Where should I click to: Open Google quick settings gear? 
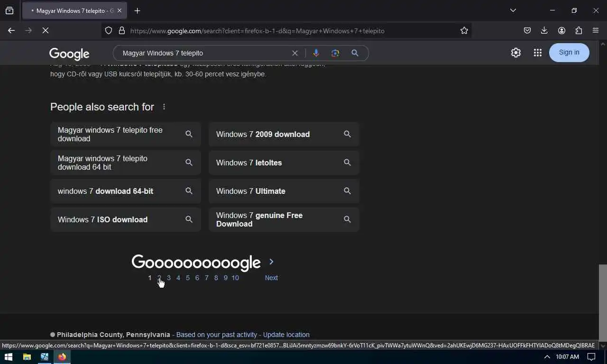[516, 53]
